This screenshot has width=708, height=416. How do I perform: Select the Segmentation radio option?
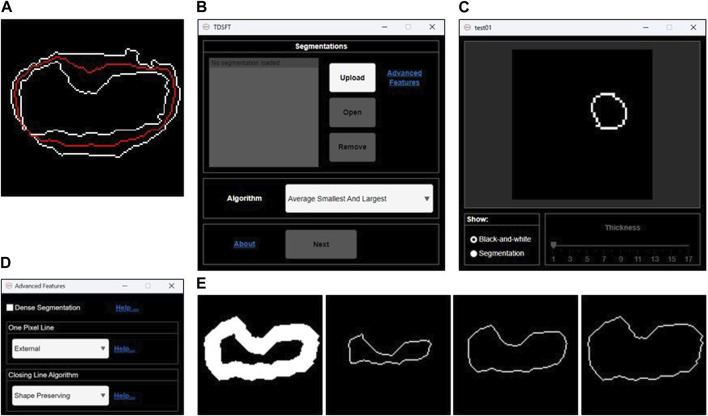(474, 254)
